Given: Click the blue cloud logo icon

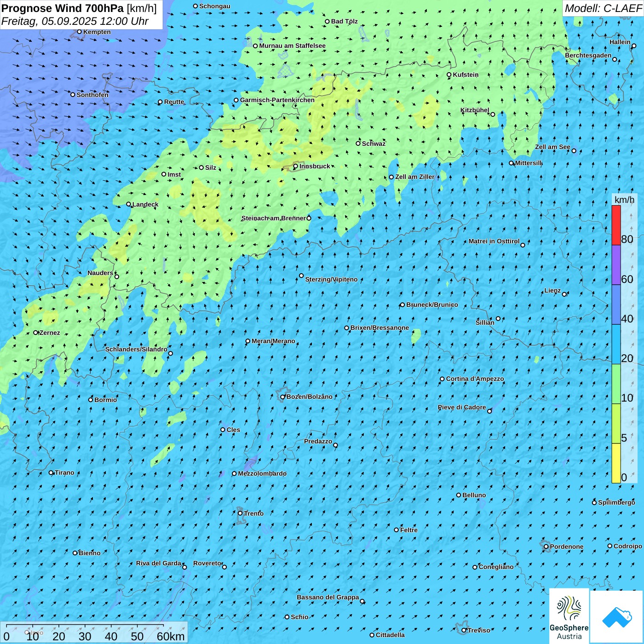Looking at the screenshot, I should click(617, 617).
